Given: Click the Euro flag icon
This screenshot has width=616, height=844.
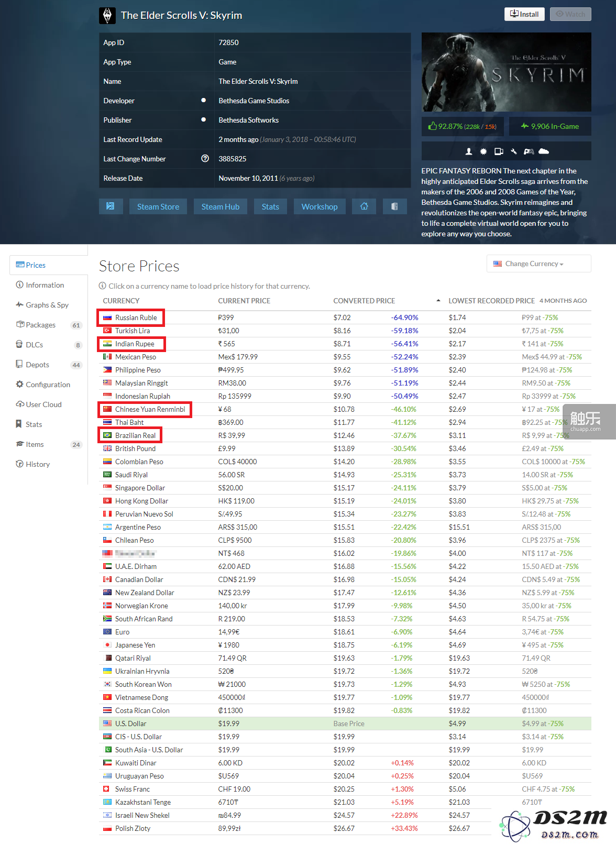Looking at the screenshot, I should tap(107, 632).
